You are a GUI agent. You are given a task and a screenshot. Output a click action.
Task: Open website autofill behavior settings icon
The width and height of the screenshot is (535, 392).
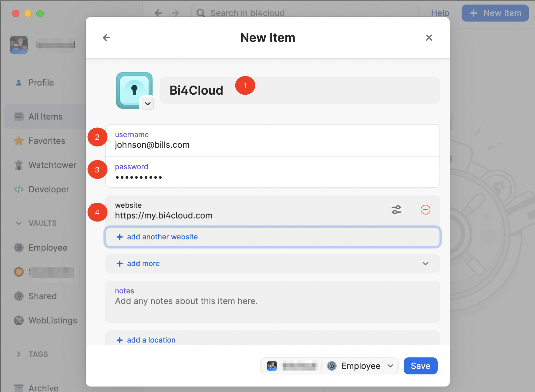click(x=396, y=210)
